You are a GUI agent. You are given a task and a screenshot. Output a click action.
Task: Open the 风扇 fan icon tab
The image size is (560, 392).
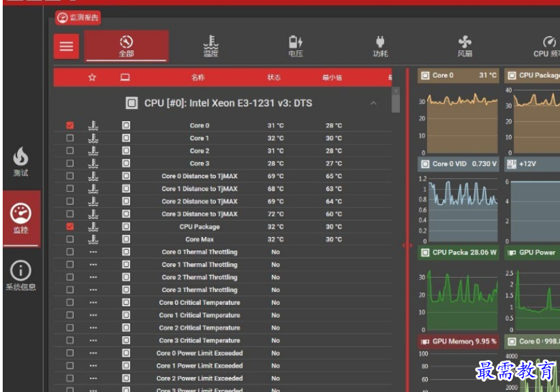465,46
